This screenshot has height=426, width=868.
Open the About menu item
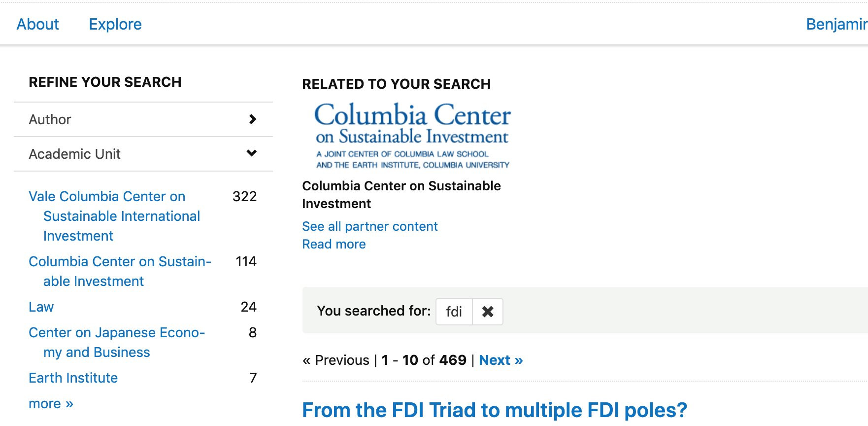tap(38, 24)
